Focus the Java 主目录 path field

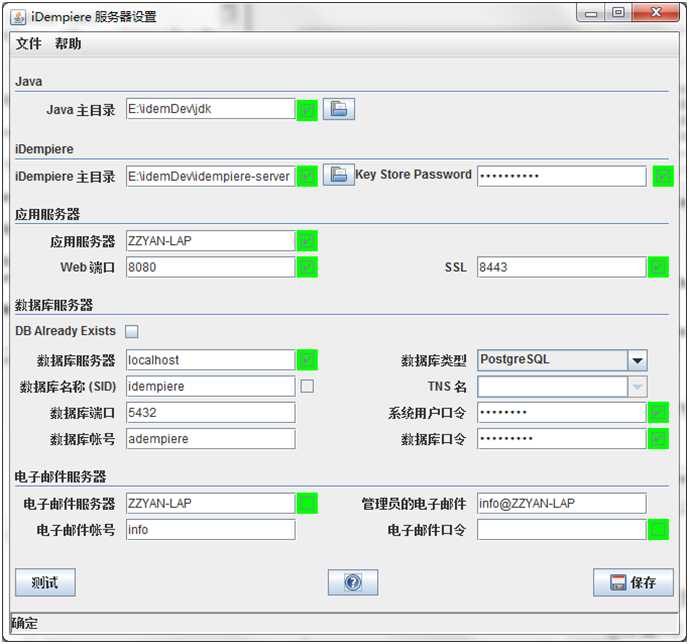coord(210,109)
